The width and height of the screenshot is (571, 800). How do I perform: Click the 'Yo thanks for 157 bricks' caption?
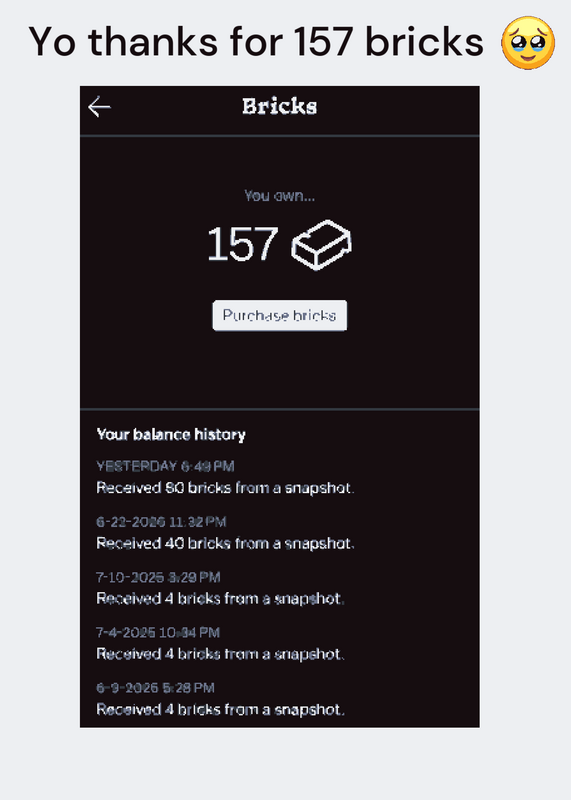click(x=256, y=42)
